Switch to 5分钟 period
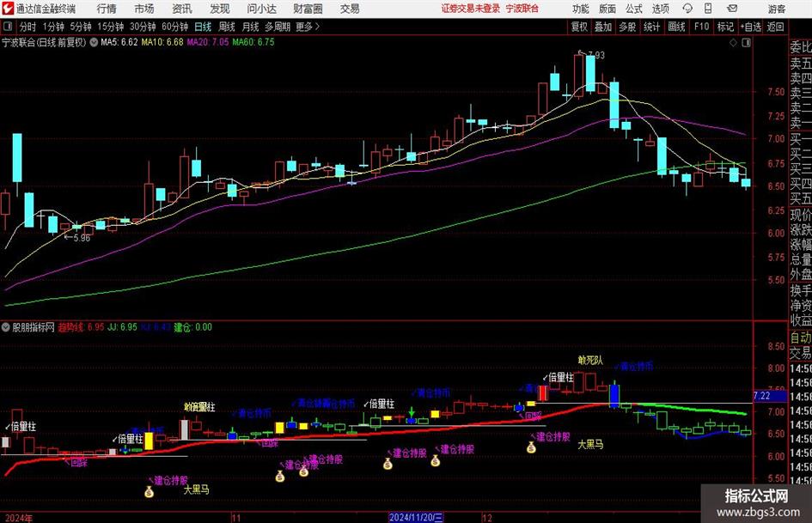The image size is (812, 523). 80,27
